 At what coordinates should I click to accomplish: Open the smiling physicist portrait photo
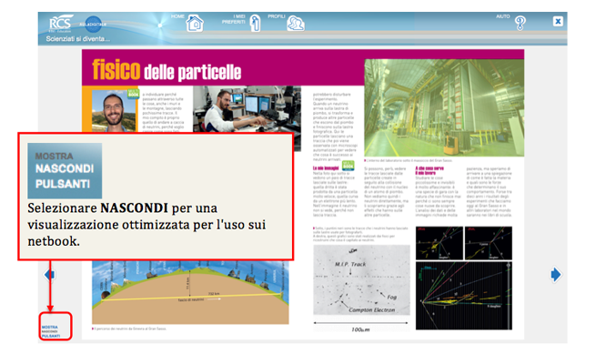(114, 111)
